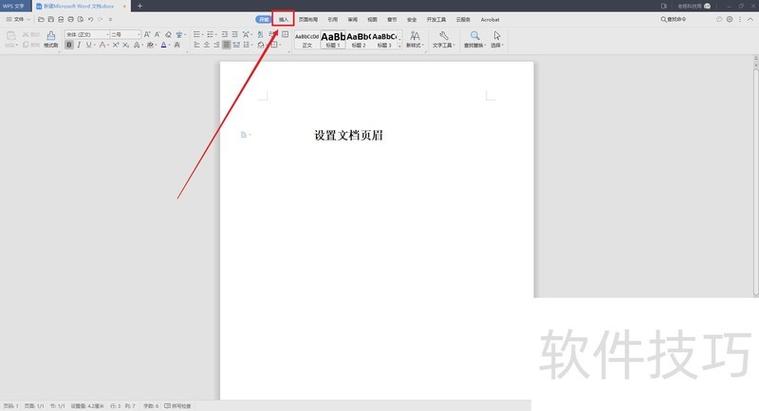The height and width of the screenshot is (411, 759).
Task: Toggle Superscript formatting
Action: click(116, 45)
